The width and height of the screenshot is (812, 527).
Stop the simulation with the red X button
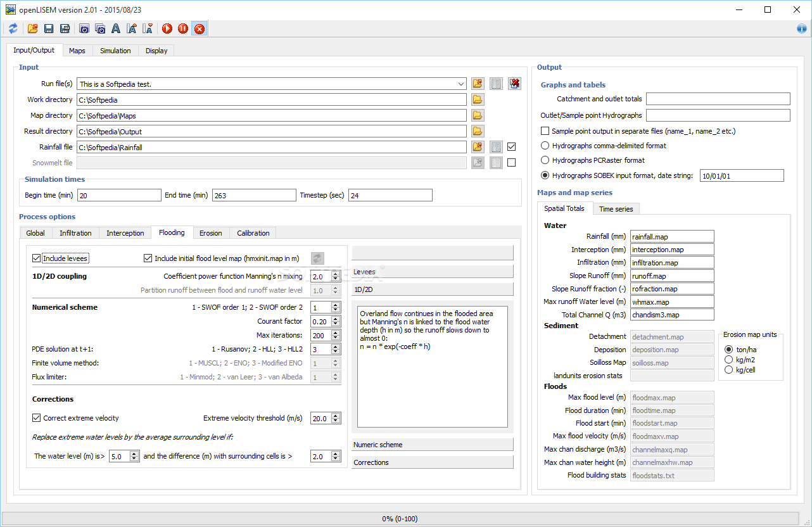[x=200, y=29]
